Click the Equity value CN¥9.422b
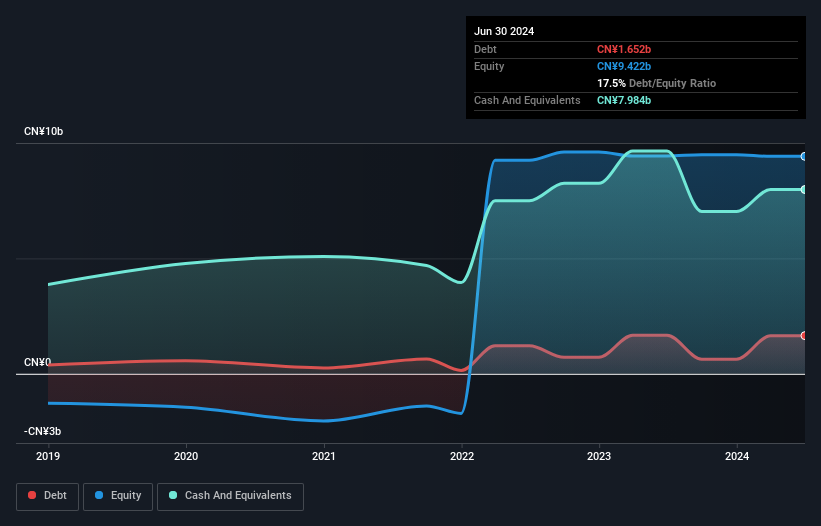Viewport: 821px width, 526px height. pos(624,66)
